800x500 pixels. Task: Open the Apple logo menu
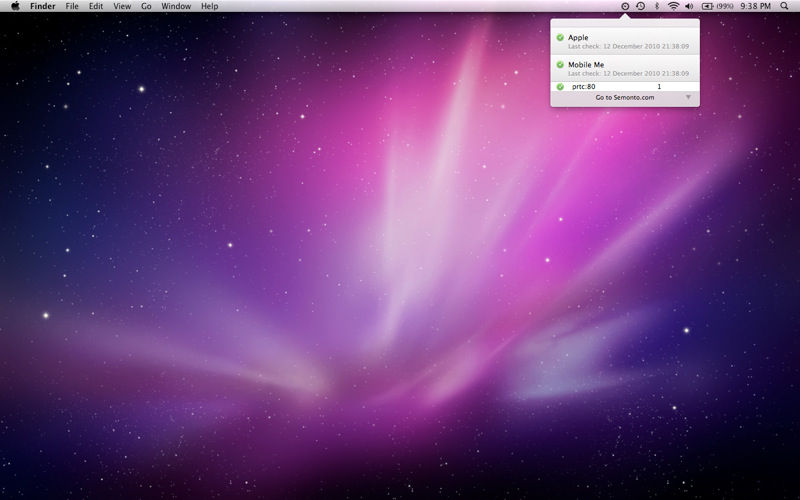pos(15,6)
